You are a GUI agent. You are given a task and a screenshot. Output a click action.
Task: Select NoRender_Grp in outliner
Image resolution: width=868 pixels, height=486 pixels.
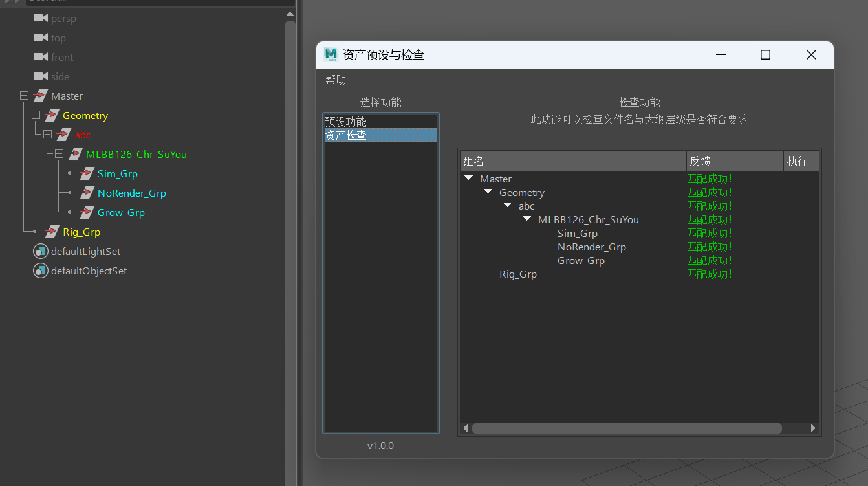click(132, 193)
